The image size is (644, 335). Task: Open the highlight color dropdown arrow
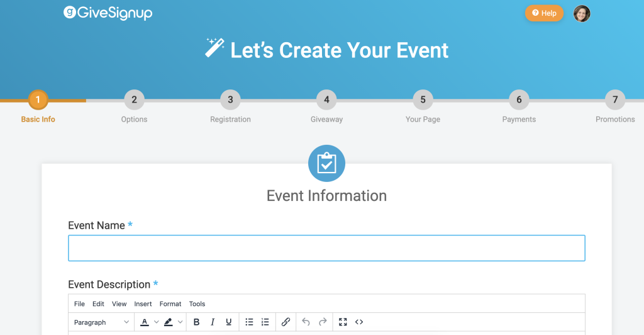[x=180, y=322]
